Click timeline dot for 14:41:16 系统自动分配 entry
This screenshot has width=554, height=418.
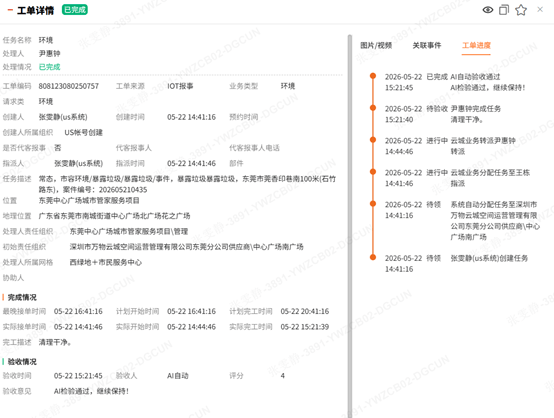point(373,204)
